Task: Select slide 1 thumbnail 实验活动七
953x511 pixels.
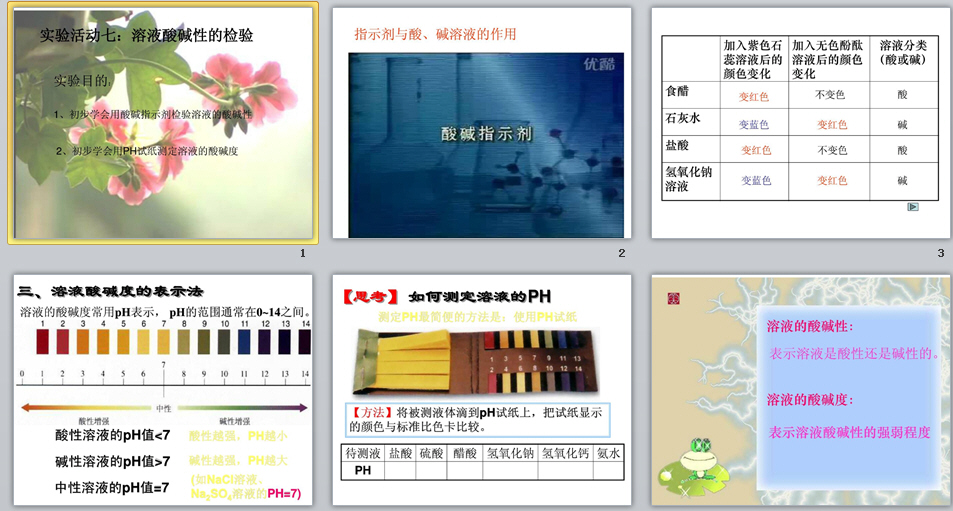Action: (163, 123)
